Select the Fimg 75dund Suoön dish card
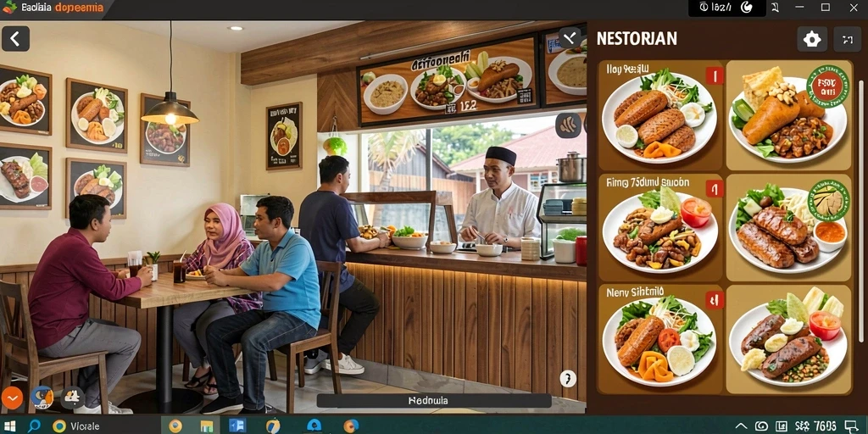 [660, 227]
